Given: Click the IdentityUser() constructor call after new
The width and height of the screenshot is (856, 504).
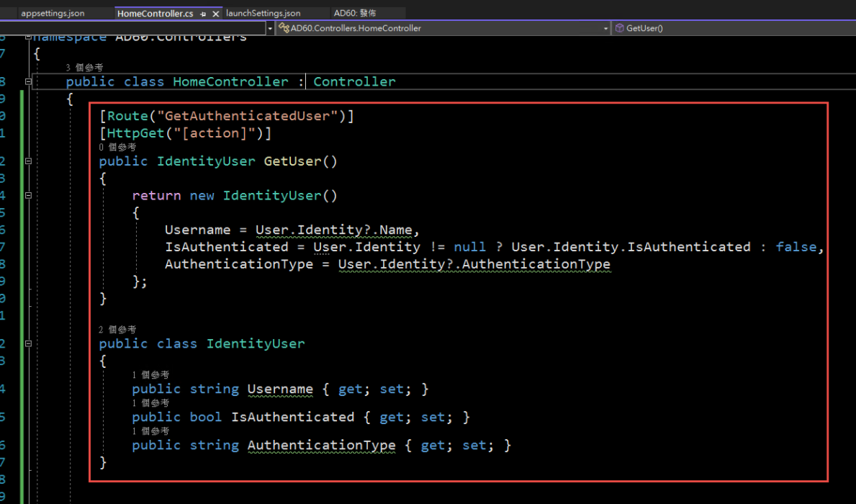Looking at the screenshot, I should [x=280, y=196].
